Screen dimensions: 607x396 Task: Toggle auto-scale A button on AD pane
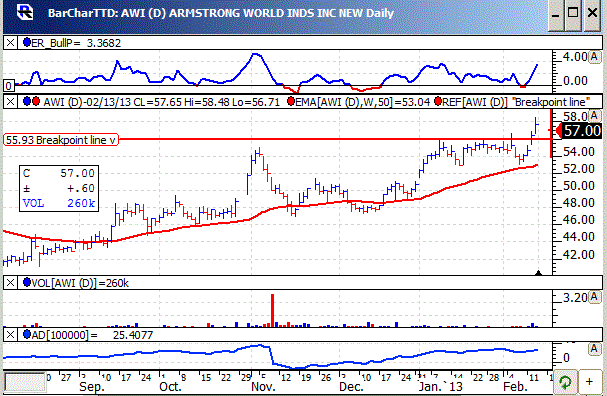tap(594, 349)
